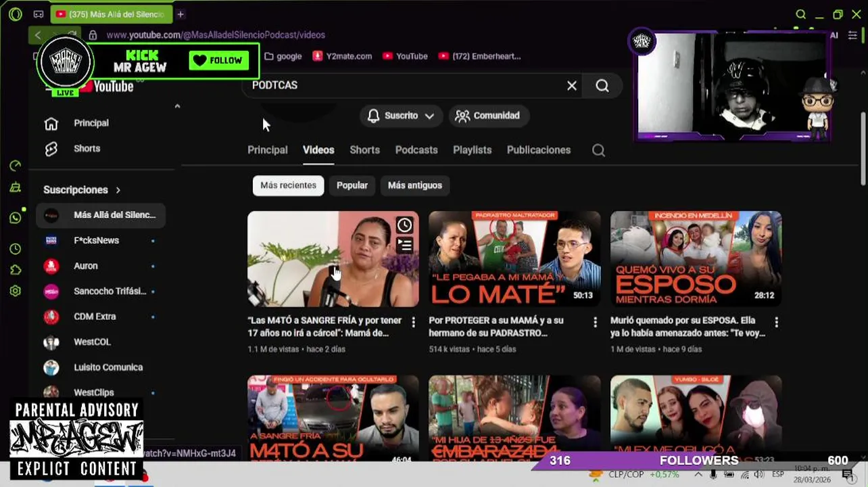Play the 'Quemó vivo a su esposo' thumbnail
This screenshot has height=487, width=868.
pyautogui.click(x=696, y=259)
